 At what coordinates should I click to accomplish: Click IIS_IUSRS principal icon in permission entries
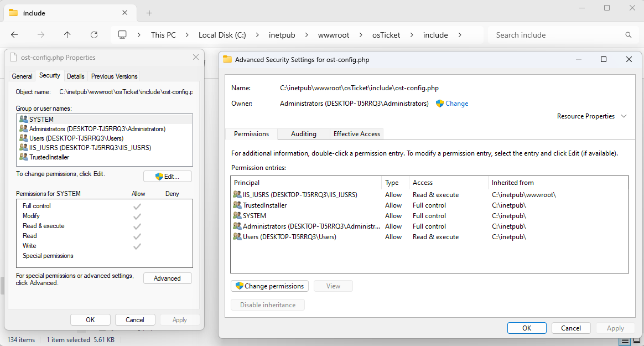coord(237,194)
